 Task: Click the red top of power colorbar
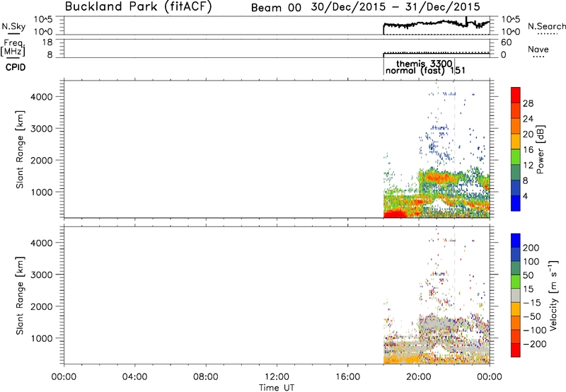click(516, 93)
